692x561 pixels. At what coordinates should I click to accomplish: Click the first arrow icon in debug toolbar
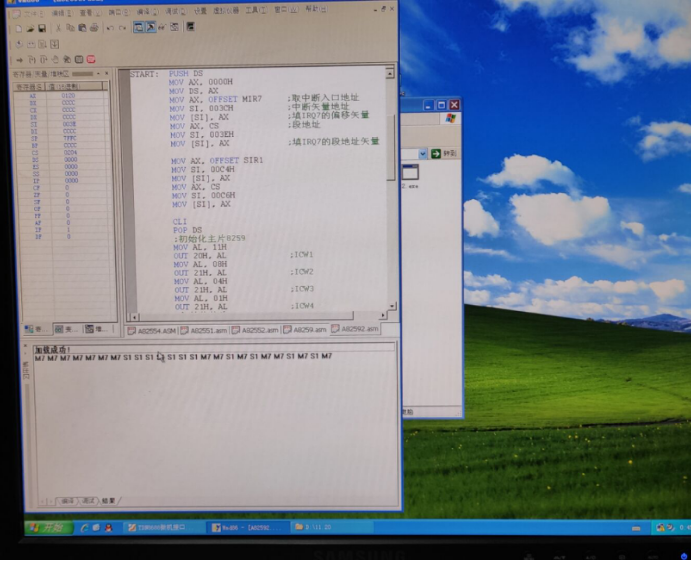tap(18, 59)
